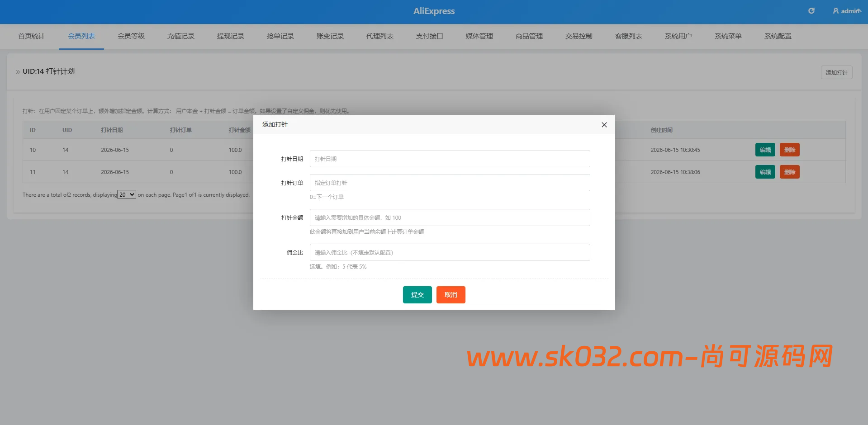Viewport: 868px width, 425px height.
Task: Open the 系统用户 tab
Action: pyautogui.click(x=678, y=36)
